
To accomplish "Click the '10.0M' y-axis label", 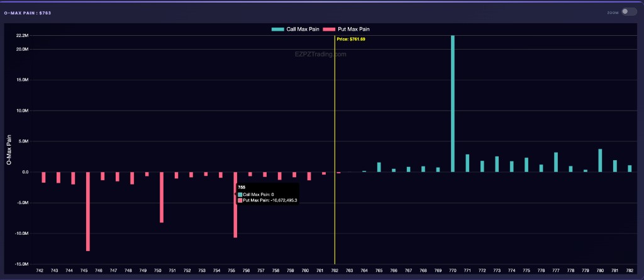I will (x=22, y=110).
